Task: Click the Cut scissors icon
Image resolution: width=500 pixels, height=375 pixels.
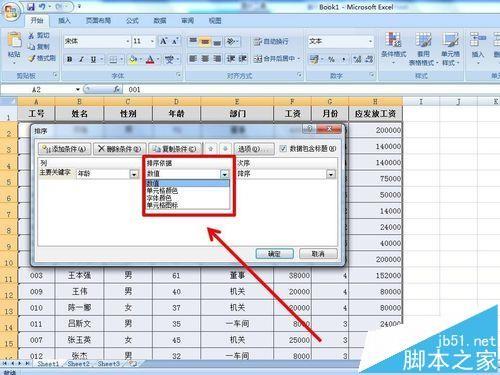Action: [x=32, y=35]
